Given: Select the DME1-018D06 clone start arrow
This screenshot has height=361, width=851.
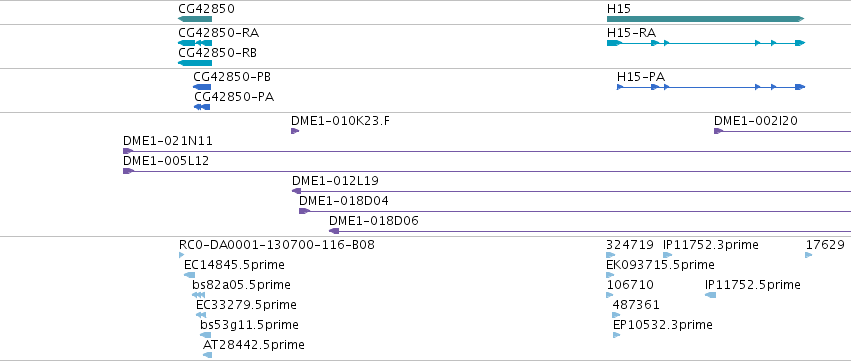Looking at the screenshot, I should (334, 231).
